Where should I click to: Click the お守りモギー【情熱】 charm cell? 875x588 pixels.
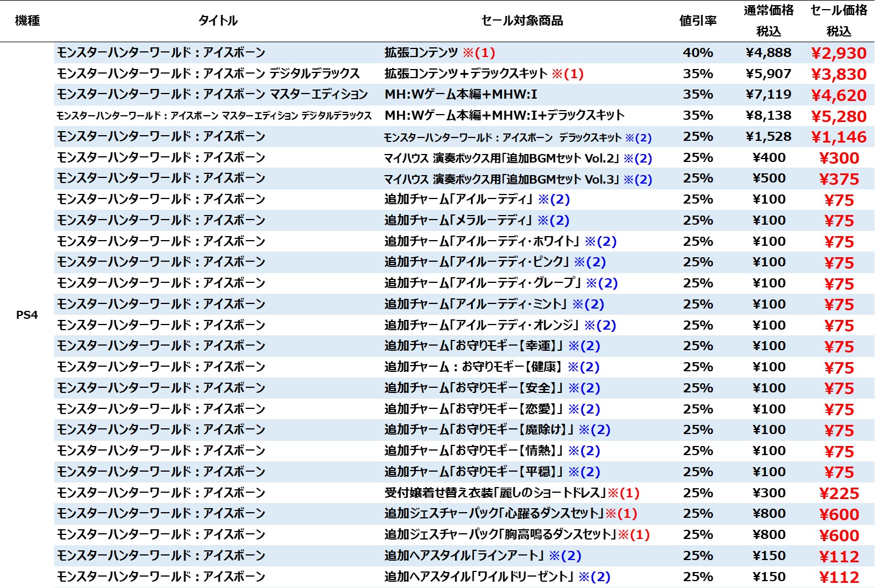tap(492, 451)
